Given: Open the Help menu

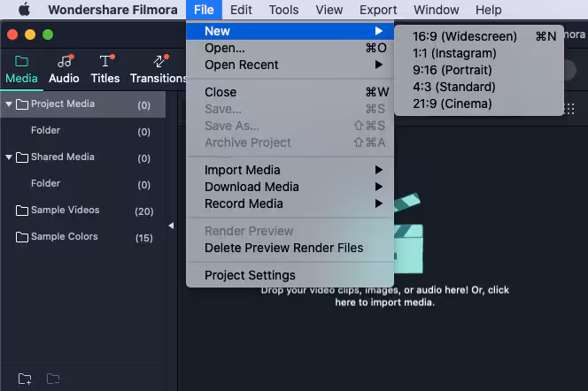Looking at the screenshot, I should 488,10.
